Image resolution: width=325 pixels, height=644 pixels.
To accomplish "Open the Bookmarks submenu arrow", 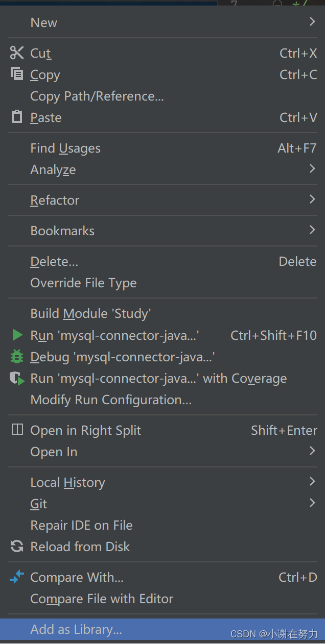I will [x=312, y=230].
